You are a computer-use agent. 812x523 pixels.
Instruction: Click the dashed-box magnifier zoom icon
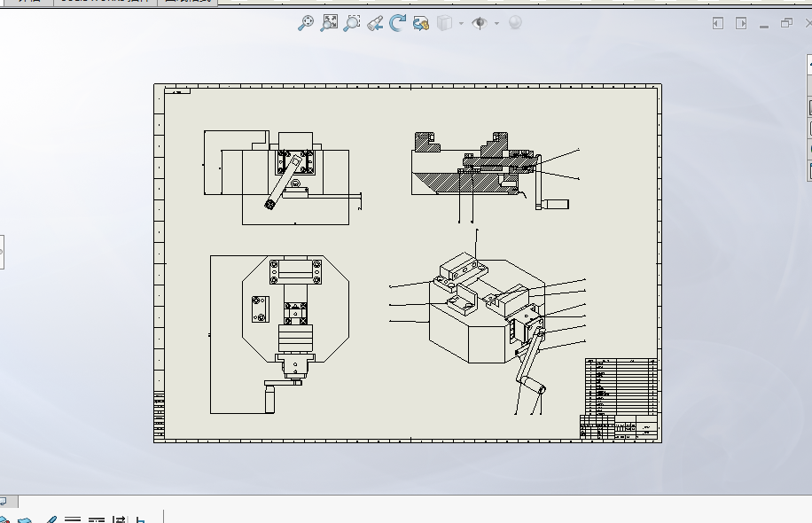coord(352,23)
